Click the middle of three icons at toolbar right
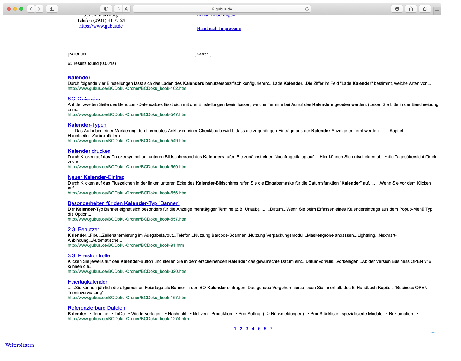 click(x=411, y=9)
